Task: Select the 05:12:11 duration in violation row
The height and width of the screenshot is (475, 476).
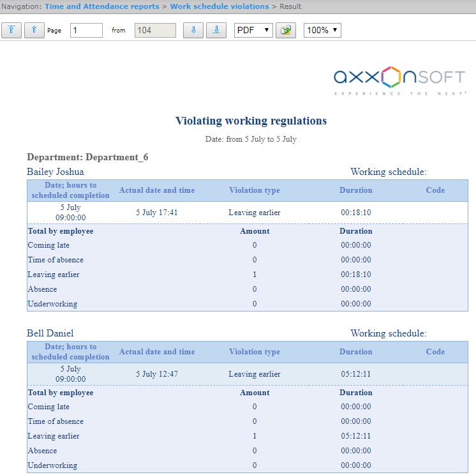Action: point(355,374)
